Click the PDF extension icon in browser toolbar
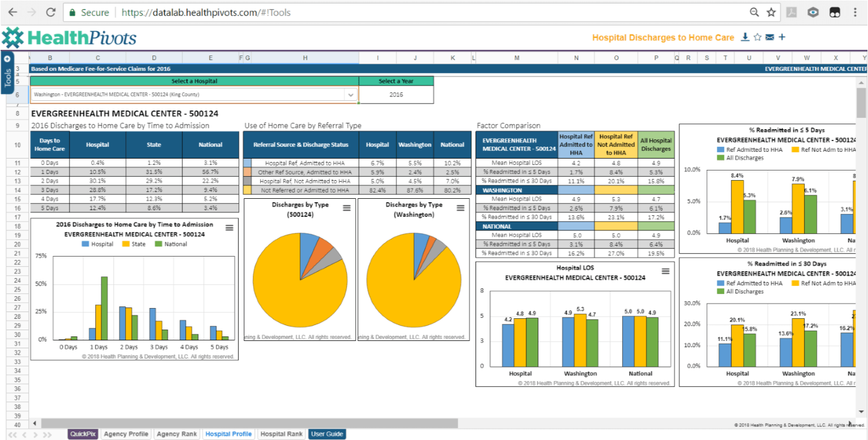The width and height of the screenshot is (868, 440). pyautogui.click(x=792, y=12)
